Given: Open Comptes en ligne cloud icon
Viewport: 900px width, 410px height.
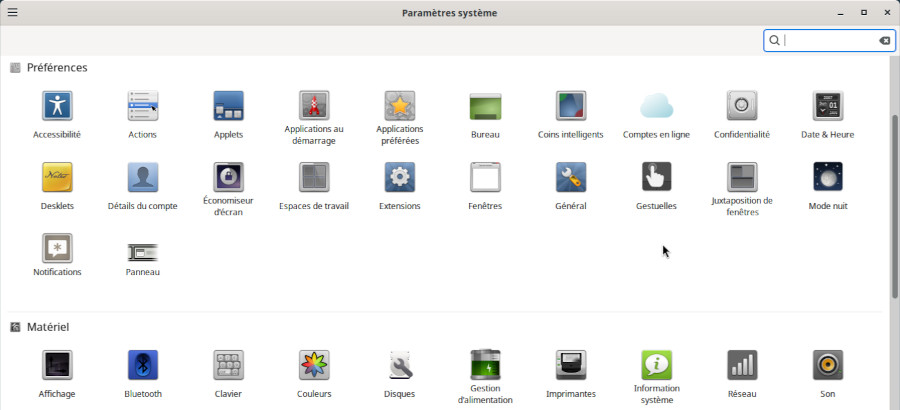Looking at the screenshot, I should pos(656,106).
